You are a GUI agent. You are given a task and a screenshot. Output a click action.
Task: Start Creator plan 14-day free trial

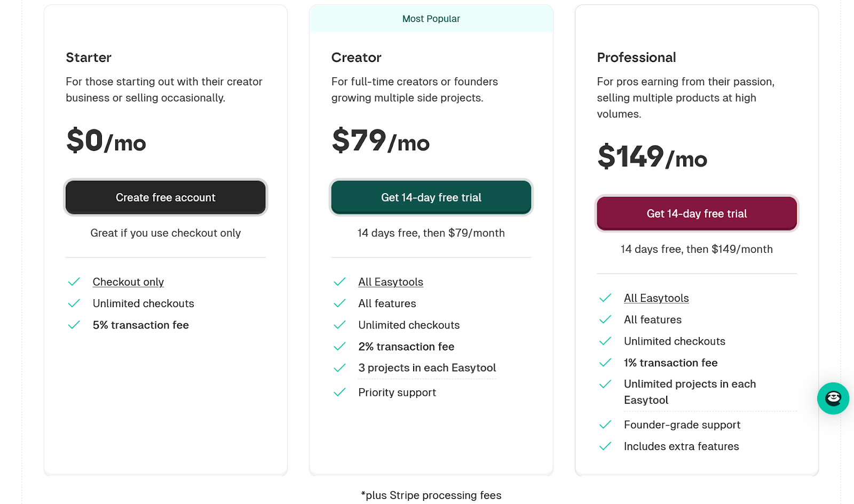pos(431,197)
